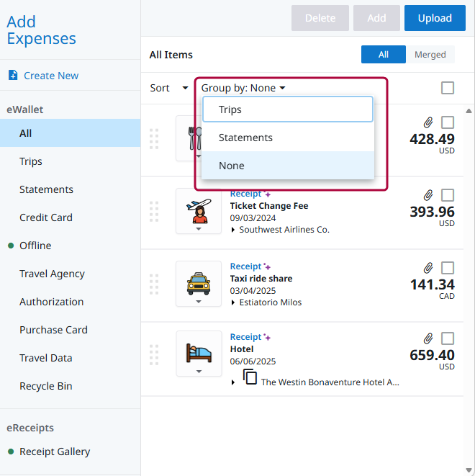Screen dimensions: 475x476
Task: Collapse the Group by: None dropdown
Action: [243, 88]
